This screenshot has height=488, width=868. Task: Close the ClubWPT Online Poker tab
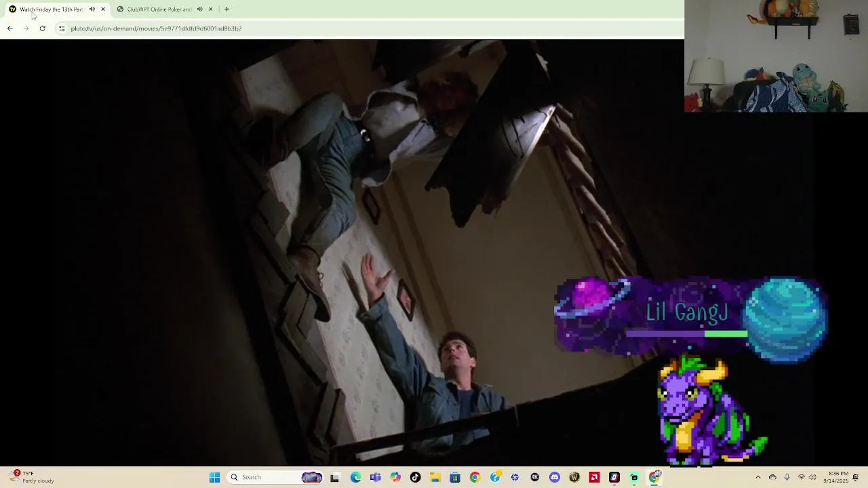[x=210, y=9]
